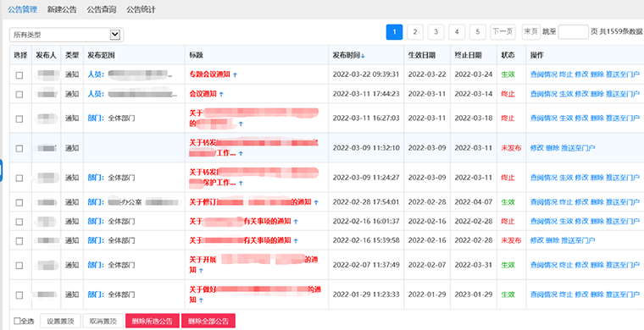Select checkbox of 2022-03-11 16:27:03 row
This screenshot has height=330, width=644.
click(x=19, y=118)
